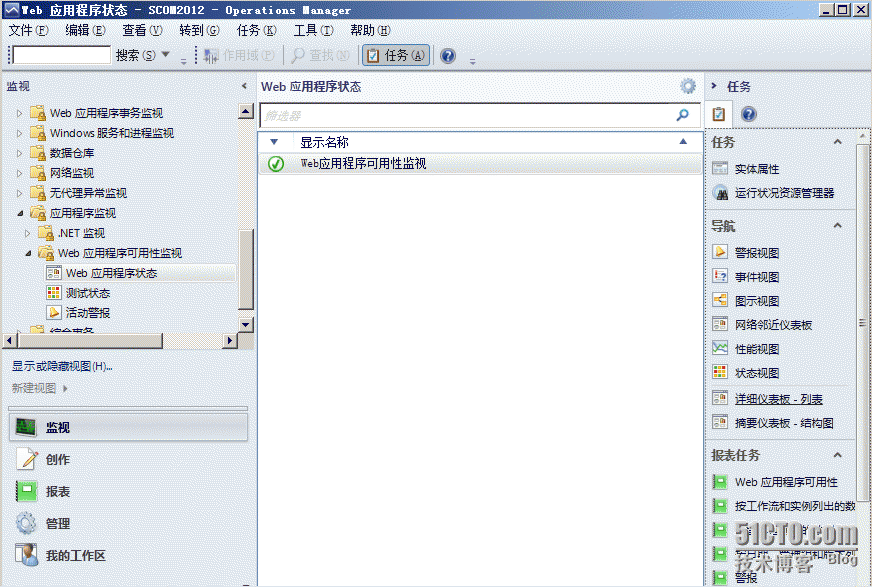Run the Web 应用程序可用性 report
Viewport: 872px width, 587px height.
[x=786, y=482]
